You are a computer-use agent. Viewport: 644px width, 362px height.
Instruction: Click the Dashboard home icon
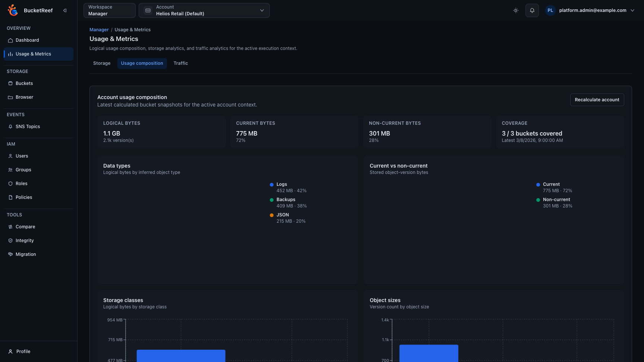[x=10, y=40]
